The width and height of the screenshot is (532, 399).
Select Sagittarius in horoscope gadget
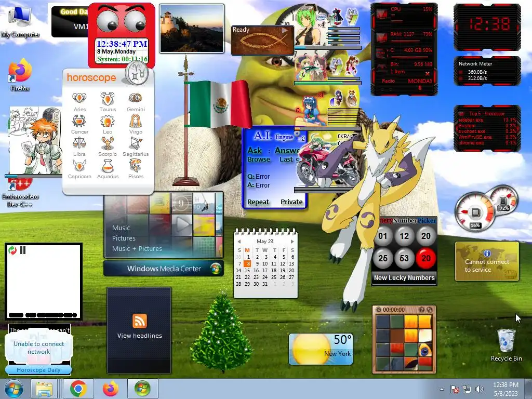[136, 147]
